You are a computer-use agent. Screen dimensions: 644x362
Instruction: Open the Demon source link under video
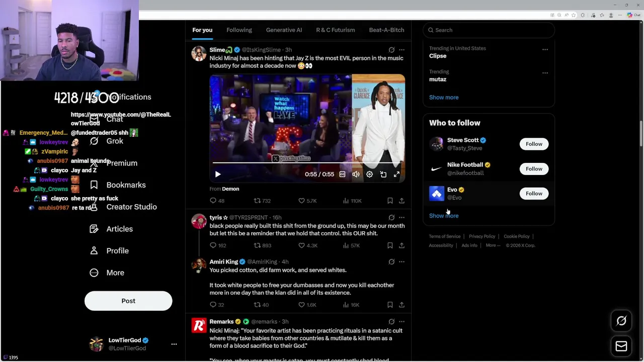pos(230,189)
